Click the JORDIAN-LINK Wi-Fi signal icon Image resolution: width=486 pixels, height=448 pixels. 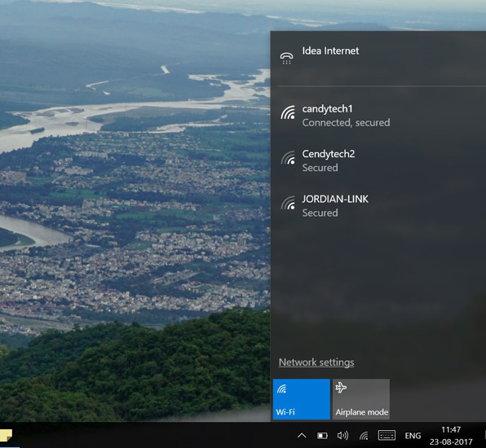[288, 203]
